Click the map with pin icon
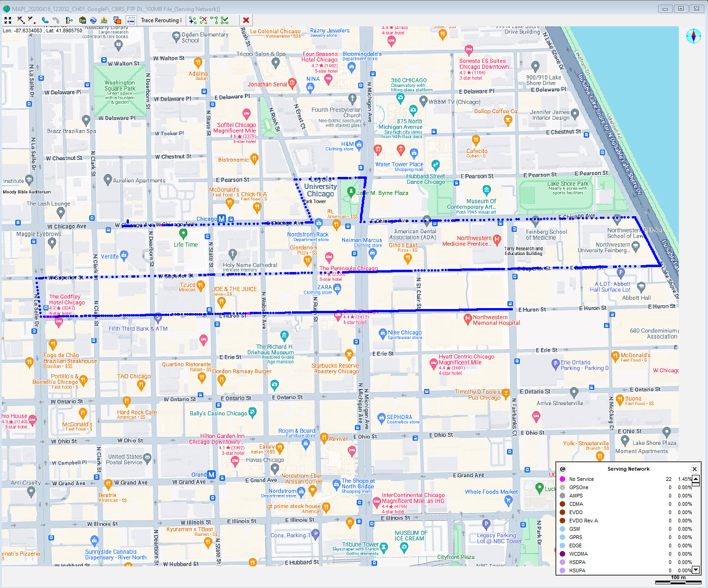This screenshot has width=708, height=588. click(104, 20)
